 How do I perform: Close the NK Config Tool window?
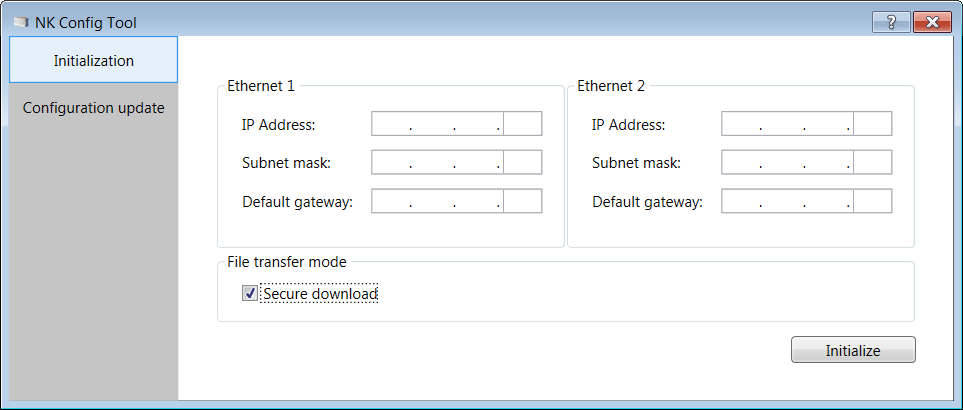point(931,22)
